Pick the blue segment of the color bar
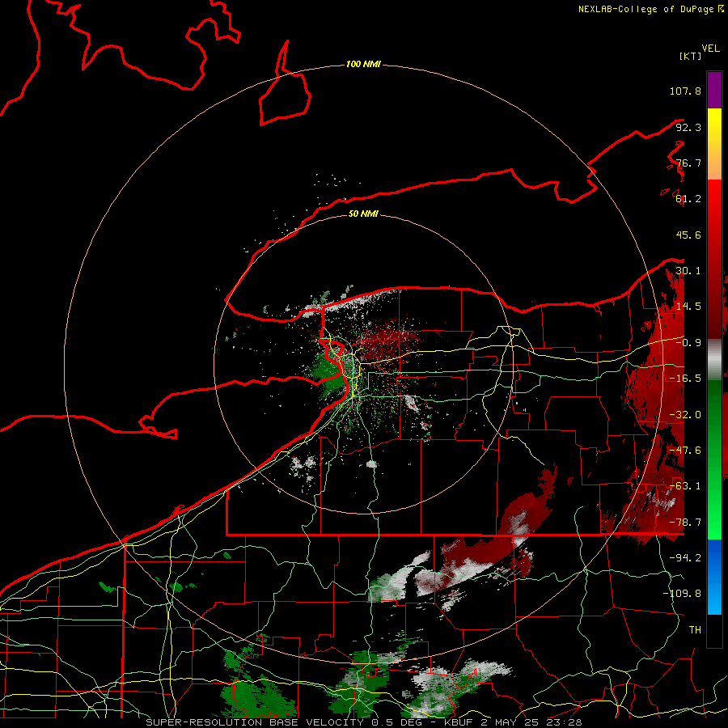 [x=714, y=577]
